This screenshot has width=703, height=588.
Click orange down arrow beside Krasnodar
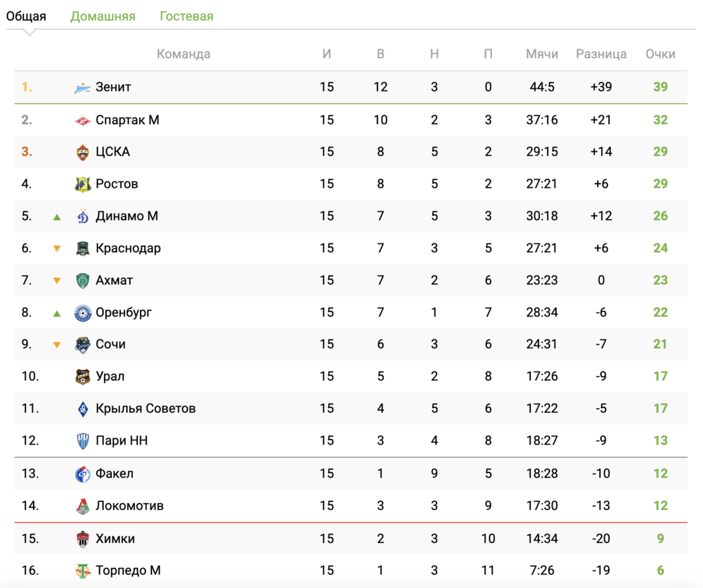tap(57, 248)
